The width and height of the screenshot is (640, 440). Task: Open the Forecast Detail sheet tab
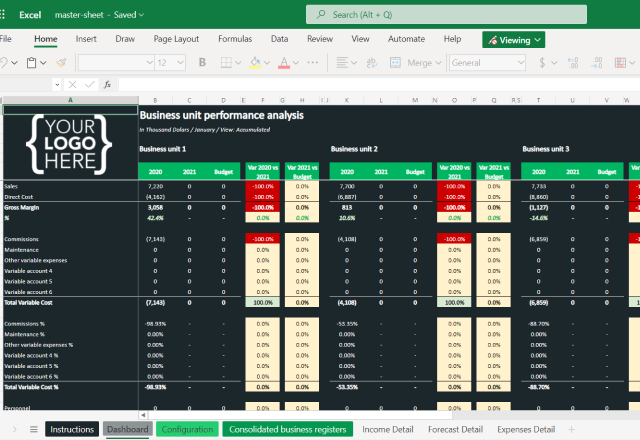point(456,429)
